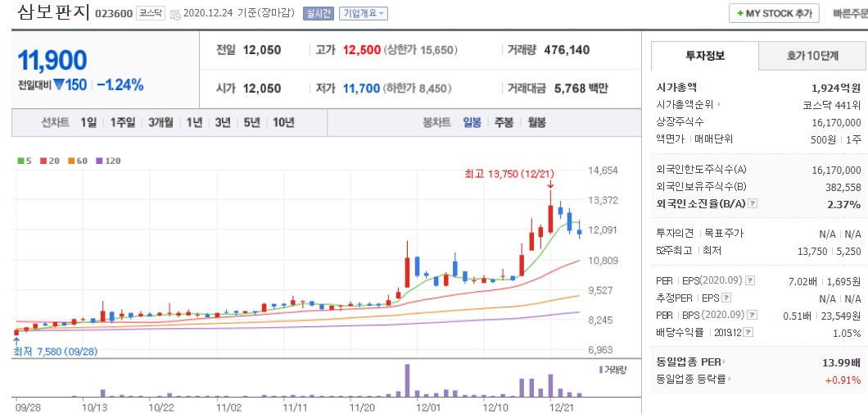Viewport: 868px width, 414px height.
Task: Click the help icon beside 배당수익률 2019.12
Action: point(748,333)
